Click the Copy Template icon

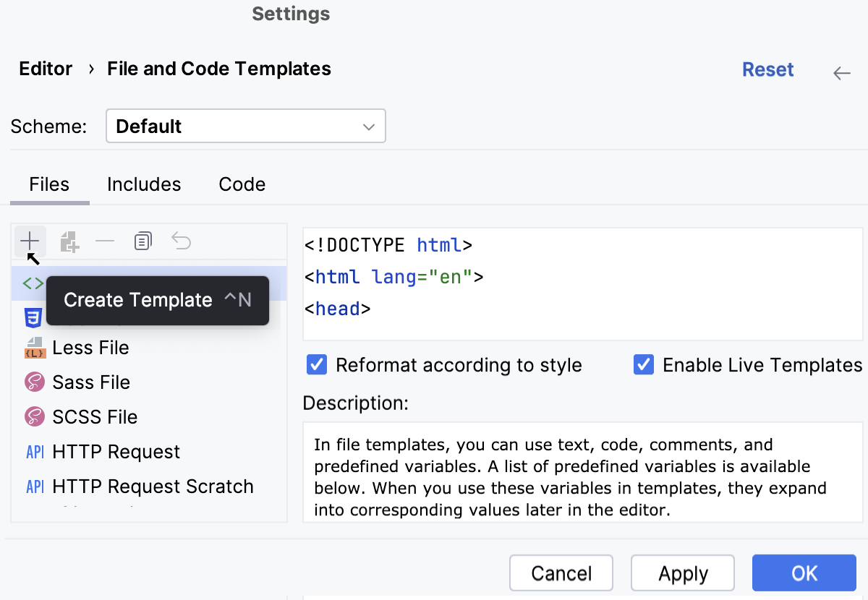[x=143, y=241]
